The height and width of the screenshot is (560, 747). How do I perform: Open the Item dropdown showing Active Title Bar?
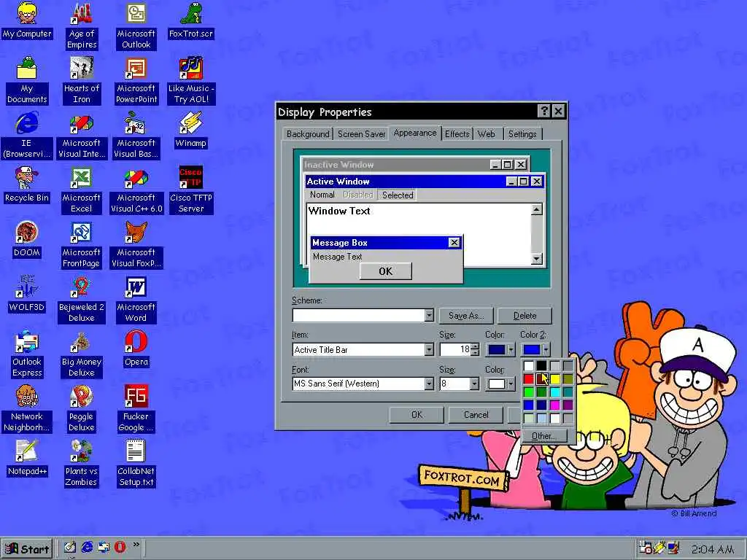click(429, 349)
